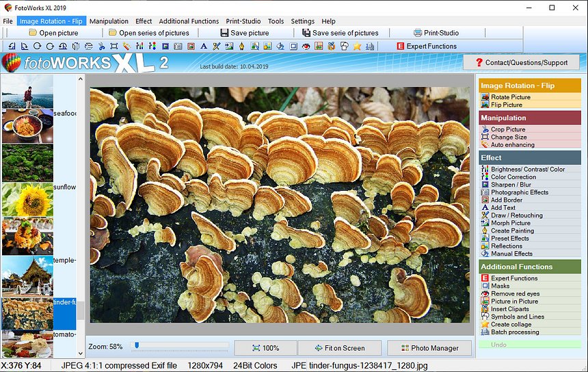588x372 pixels.
Task: Click the Batch processing toolbar icon
Action: tap(370, 46)
